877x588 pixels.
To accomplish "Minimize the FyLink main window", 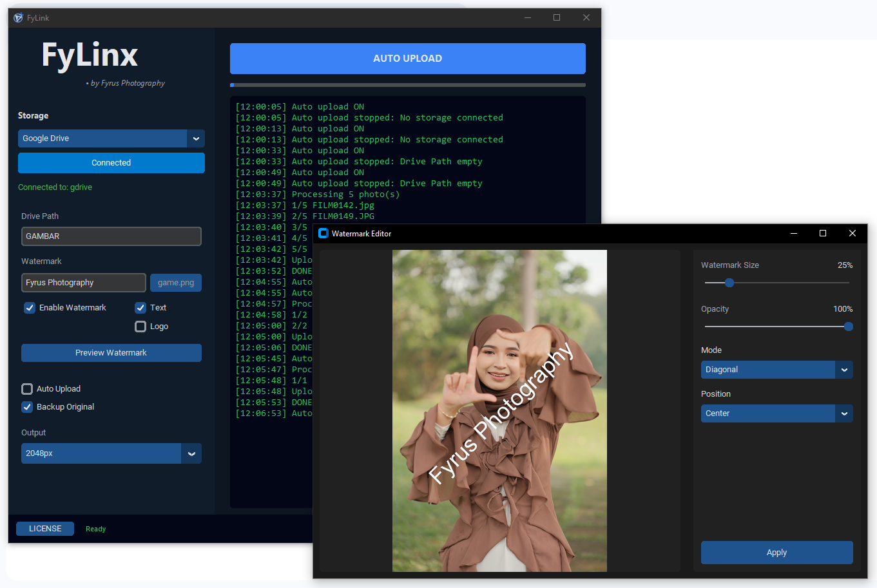I will pyautogui.click(x=528, y=18).
